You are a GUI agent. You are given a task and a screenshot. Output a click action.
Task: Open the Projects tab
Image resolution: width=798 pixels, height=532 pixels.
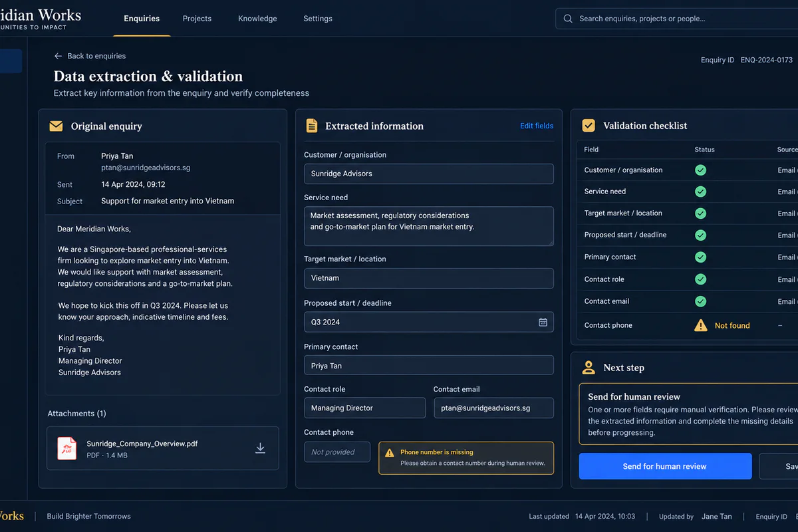pyautogui.click(x=197, y=19)
